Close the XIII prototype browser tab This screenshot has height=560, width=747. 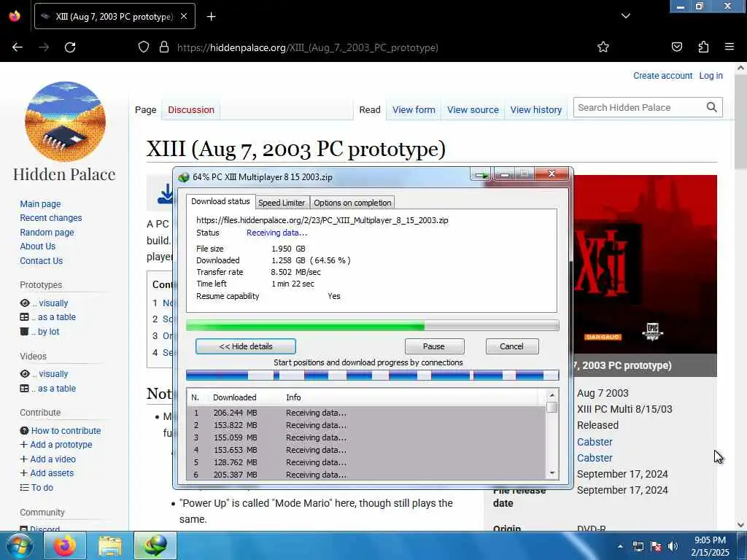(183, 16)
